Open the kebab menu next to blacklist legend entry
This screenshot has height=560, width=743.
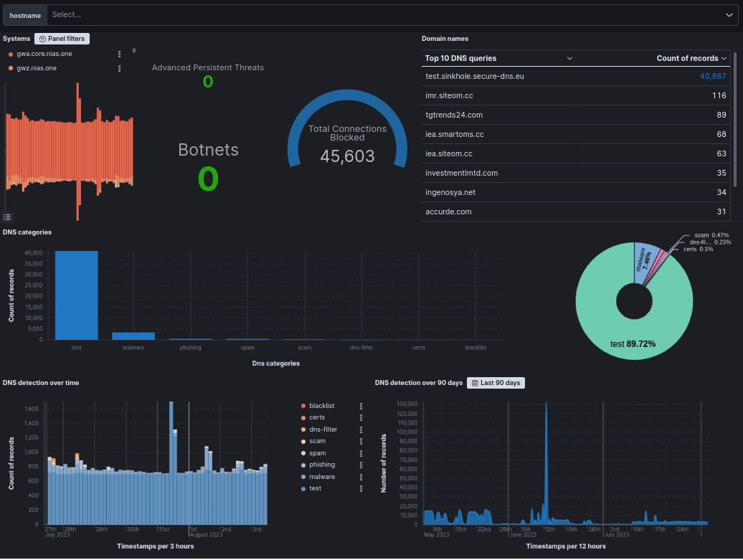click(361, 406)
